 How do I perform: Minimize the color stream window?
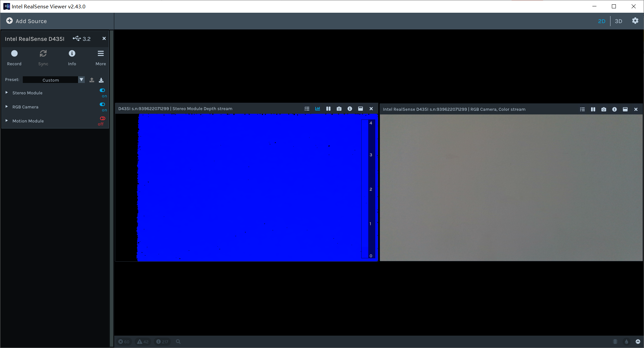(x=625, y=109)
